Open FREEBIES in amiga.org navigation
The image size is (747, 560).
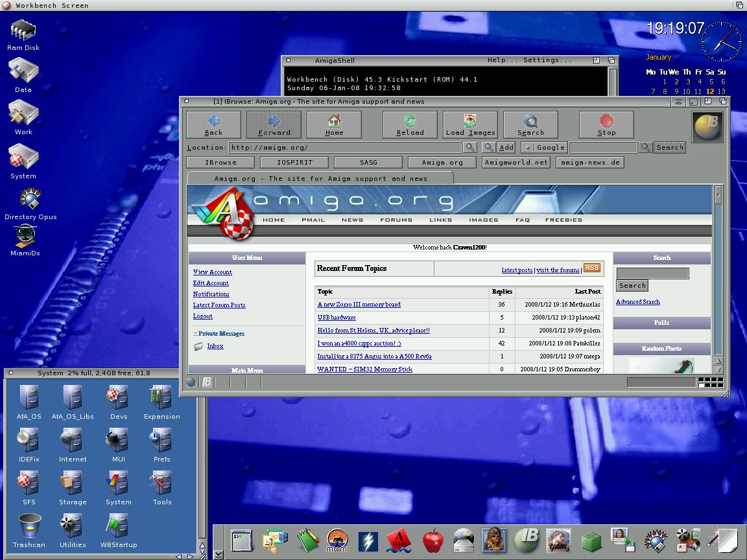(563, 220)
